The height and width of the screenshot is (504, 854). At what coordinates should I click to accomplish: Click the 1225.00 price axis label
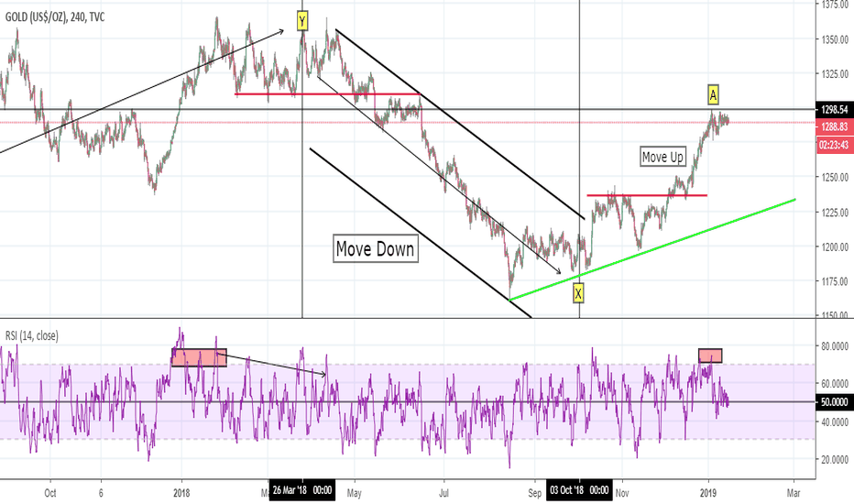tap(835, 212)
